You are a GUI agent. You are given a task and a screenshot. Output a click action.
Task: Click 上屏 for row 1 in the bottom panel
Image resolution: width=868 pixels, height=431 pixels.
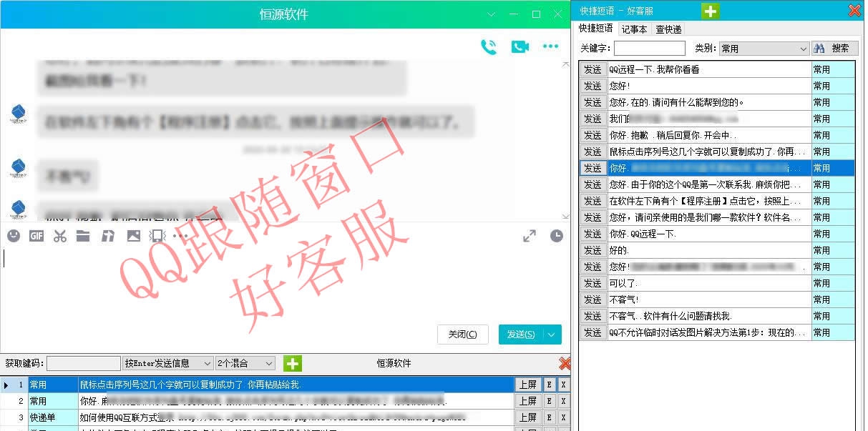tap(528, 385)
